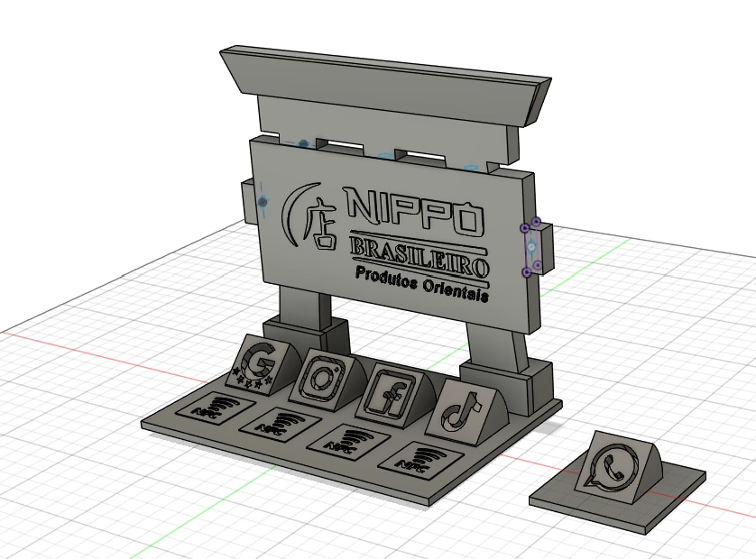Image resolution: width=756 pixels, height=559 pixels.
Task: Select the NFC pad in front of TikTok block
Action: (x=423, y=461)
